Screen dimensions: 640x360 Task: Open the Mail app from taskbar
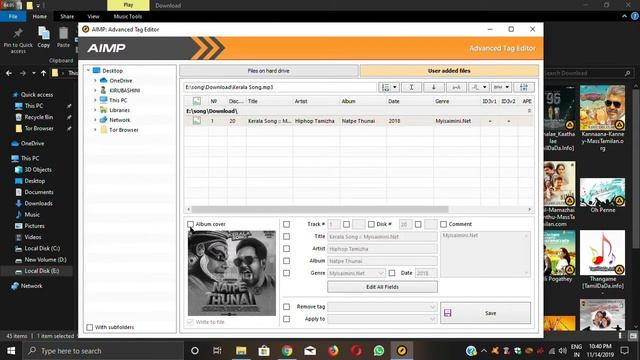click(x=310, y=351)
